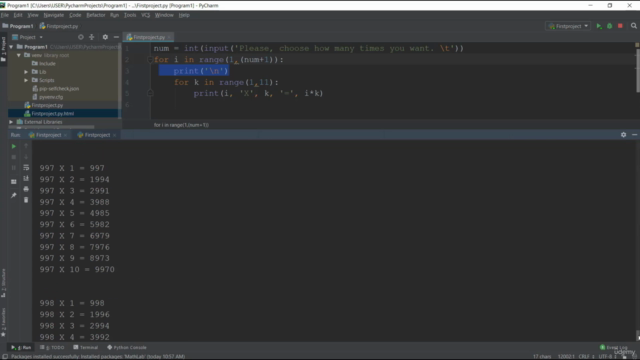Open the Tools menu
Screen dimensions: 640x360
(130, 15)
